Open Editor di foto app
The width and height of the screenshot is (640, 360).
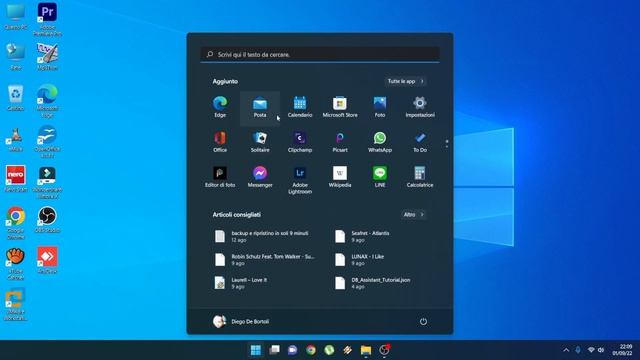[220, 177]
